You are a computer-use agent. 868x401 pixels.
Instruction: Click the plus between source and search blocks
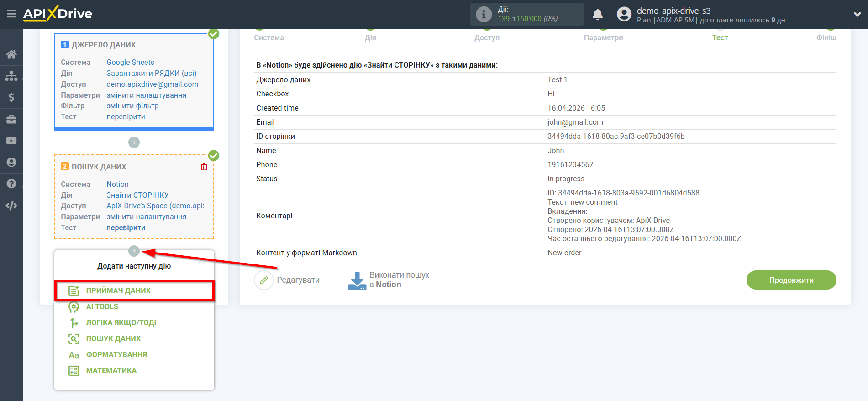tap(134, 142)
